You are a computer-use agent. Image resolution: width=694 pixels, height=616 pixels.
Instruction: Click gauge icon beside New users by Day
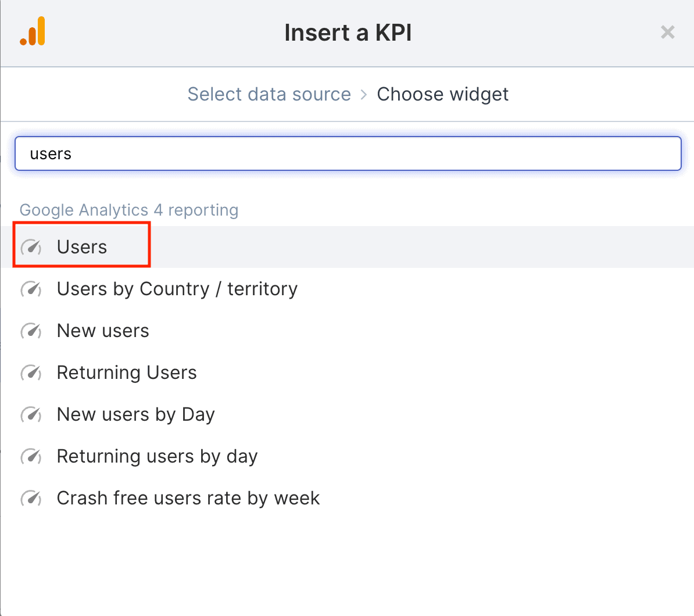(31, 415)
